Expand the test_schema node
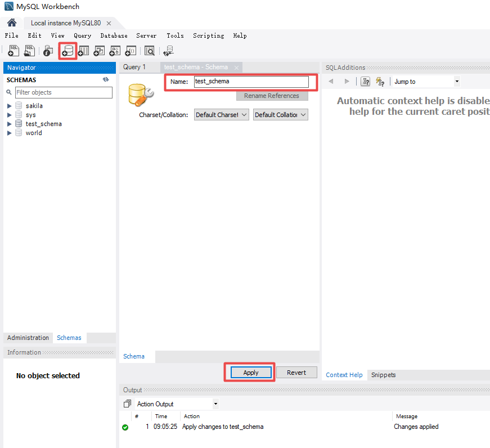The height and width of the screenshot is (448, 490). click(x=10, y=124)
